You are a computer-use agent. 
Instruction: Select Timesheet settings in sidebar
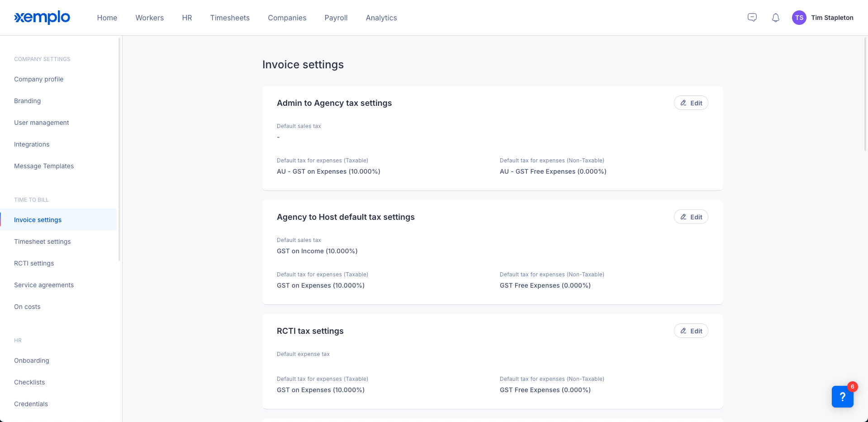[42, 242]
